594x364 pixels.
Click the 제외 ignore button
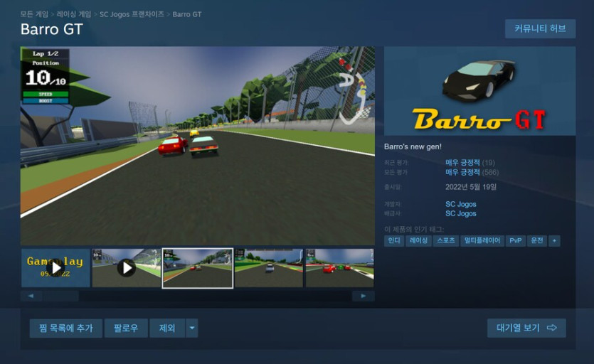(167, 328)
